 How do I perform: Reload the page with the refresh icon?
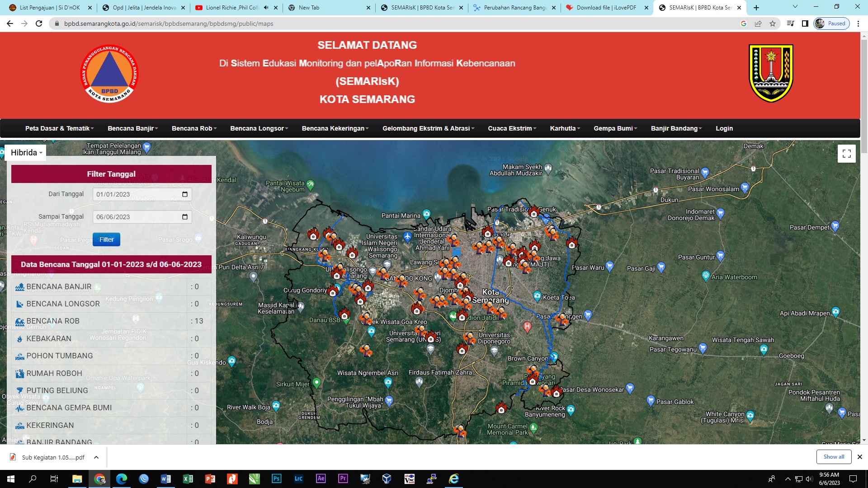pyautogui.click(x=39, y=23)
